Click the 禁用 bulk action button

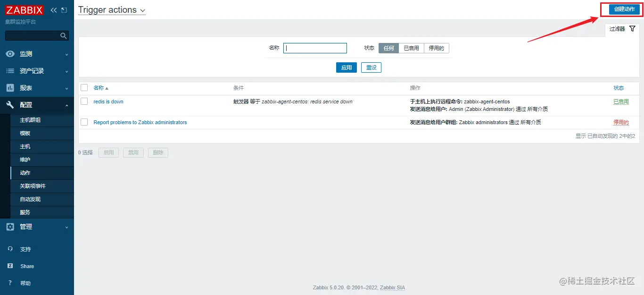133,152
